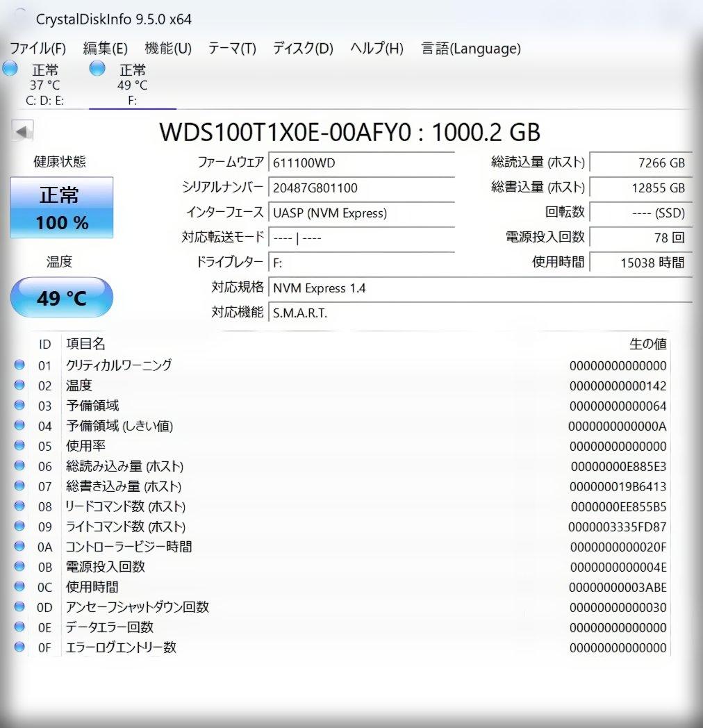The height and width of the screenshot is (728, 703).
Task: Click the power on count value 78 回
Action: tap(640, 238)
